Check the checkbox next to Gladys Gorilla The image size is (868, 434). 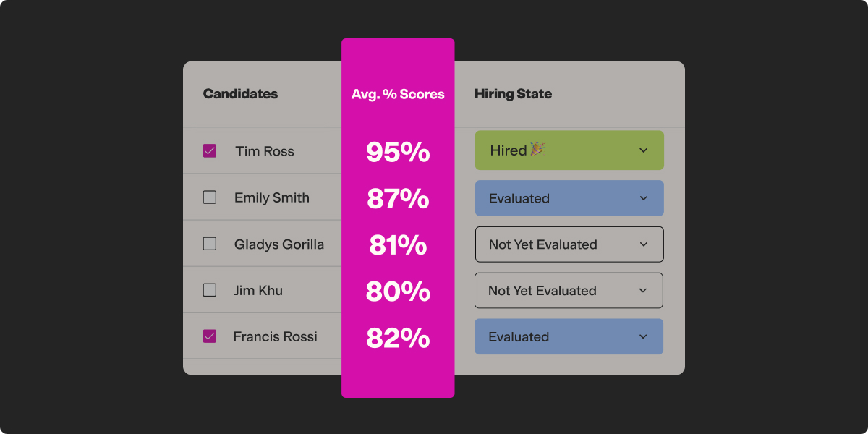click(210, 244)
